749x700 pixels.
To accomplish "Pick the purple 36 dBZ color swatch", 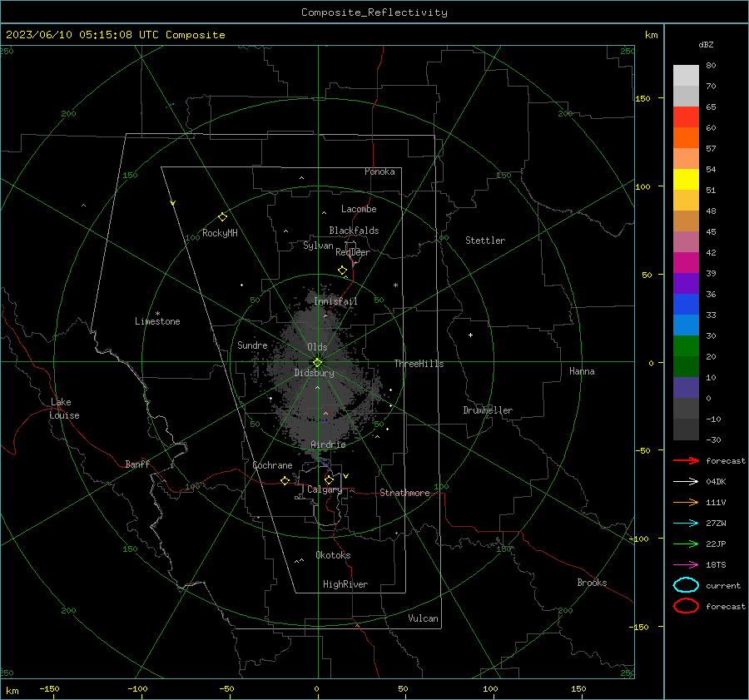I will (x=686, y=283).
